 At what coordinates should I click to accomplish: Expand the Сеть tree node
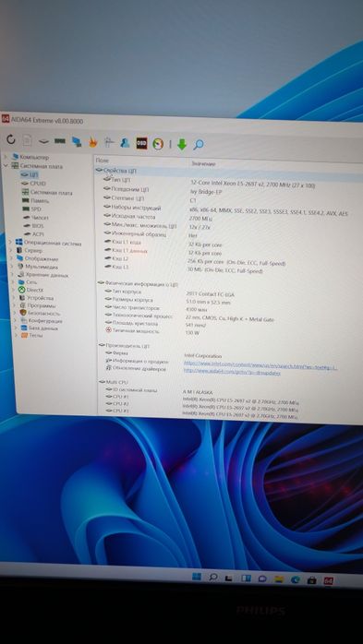pyautogui.click(x=13, y=281)
